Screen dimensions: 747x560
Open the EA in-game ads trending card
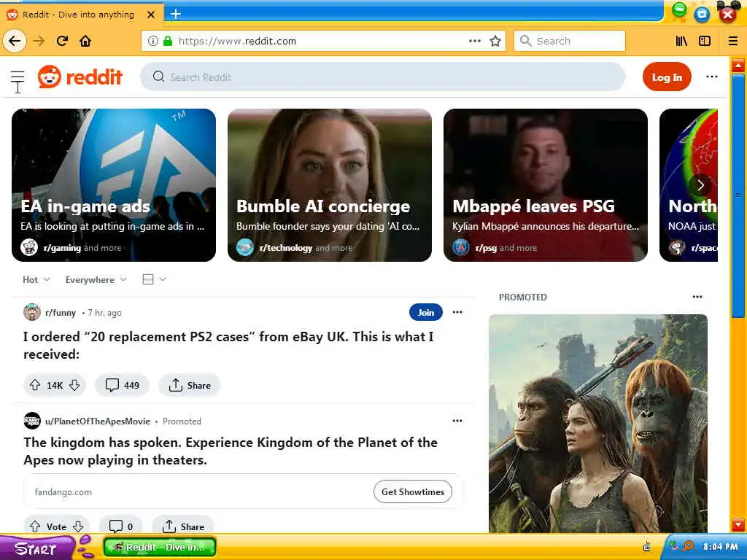[x=114, y=185]
